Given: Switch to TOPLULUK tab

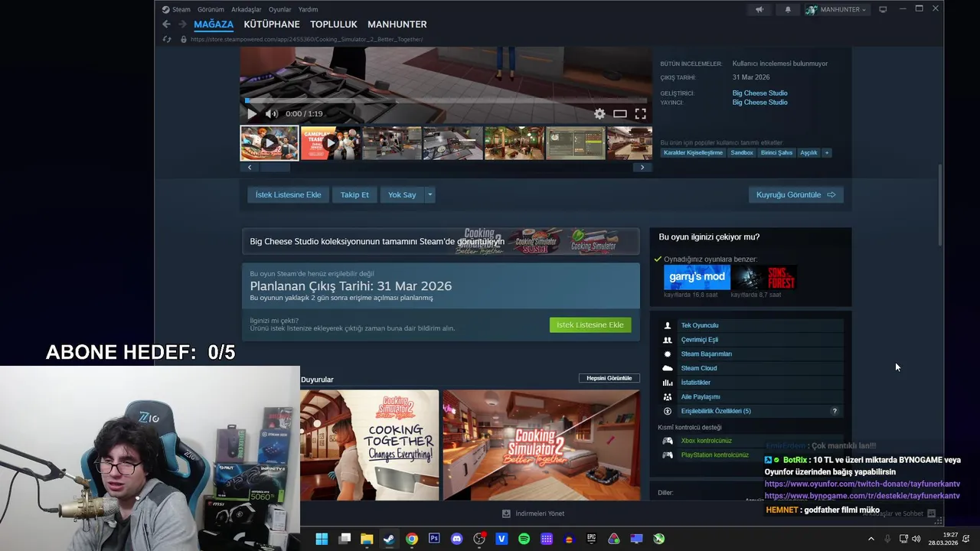Looking at the screenshot, I should pos(334,24).
